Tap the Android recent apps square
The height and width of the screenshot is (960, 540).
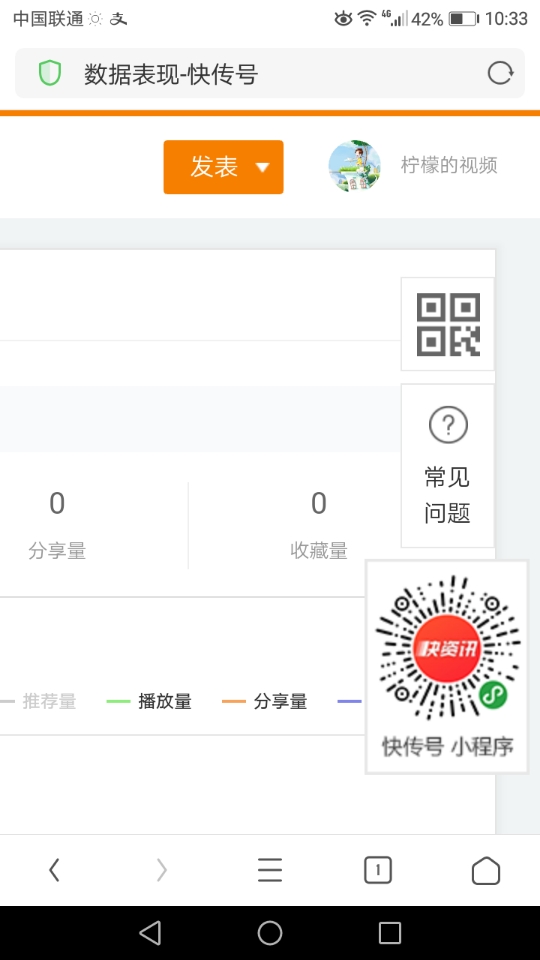(390, 933)
